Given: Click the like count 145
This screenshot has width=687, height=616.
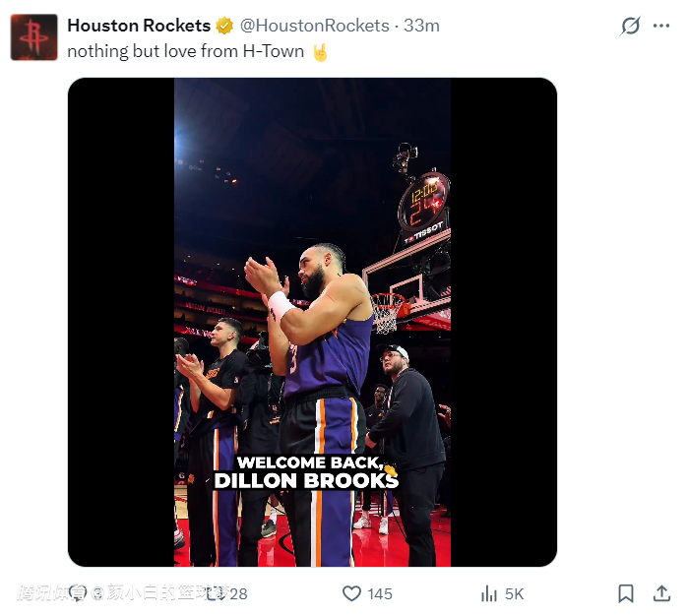Looking at the screenshot, I should click(380, 593).
